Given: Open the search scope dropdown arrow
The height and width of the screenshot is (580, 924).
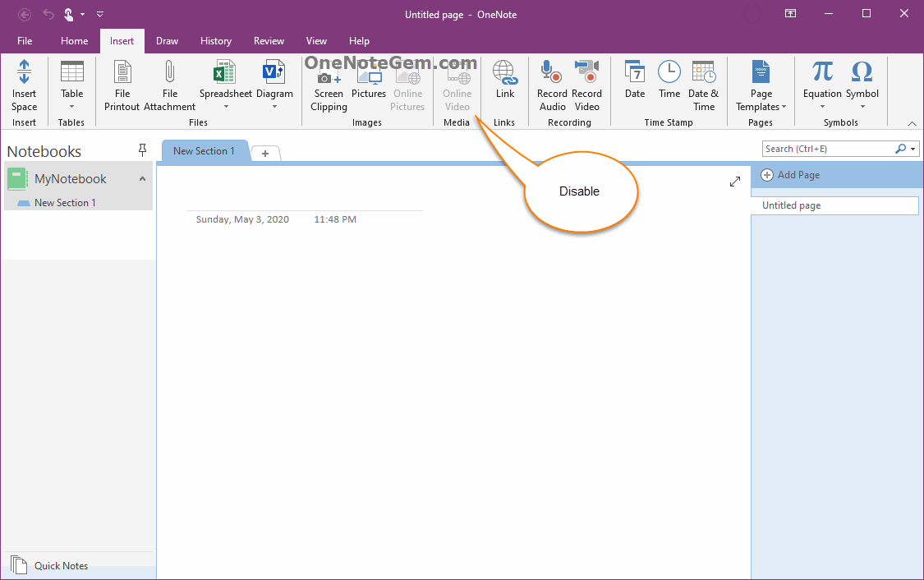Looking at the screenshot, I should point(913,149).
